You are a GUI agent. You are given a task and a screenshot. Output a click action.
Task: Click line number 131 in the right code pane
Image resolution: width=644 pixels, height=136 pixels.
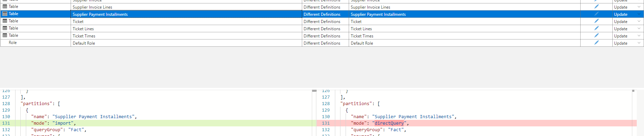pyautogui.click(x=326, y=123)
